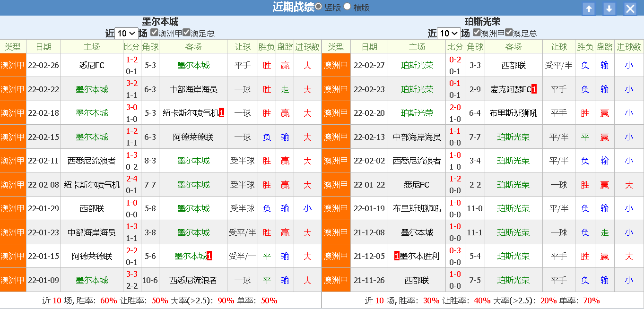Toggle 澳洲甲 checkbox for 墨尔本城
Image resolution: width=644 pixels, height=309 pixels.
[x=154, y=33]
